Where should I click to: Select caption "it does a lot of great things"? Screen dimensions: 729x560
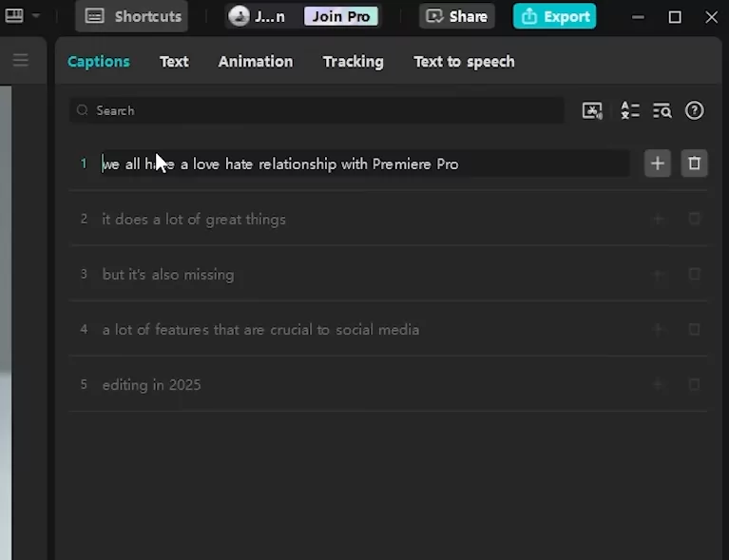tap(194, 219)
